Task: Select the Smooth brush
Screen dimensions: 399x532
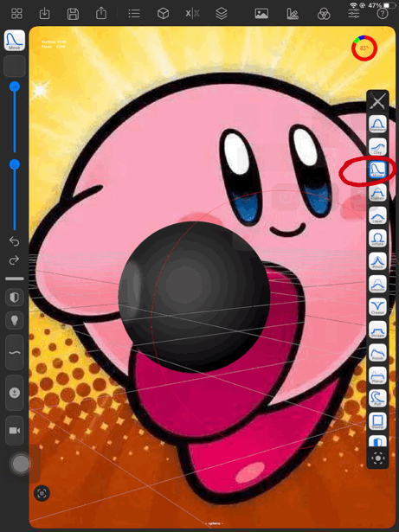Action: (x=377, y=284)
